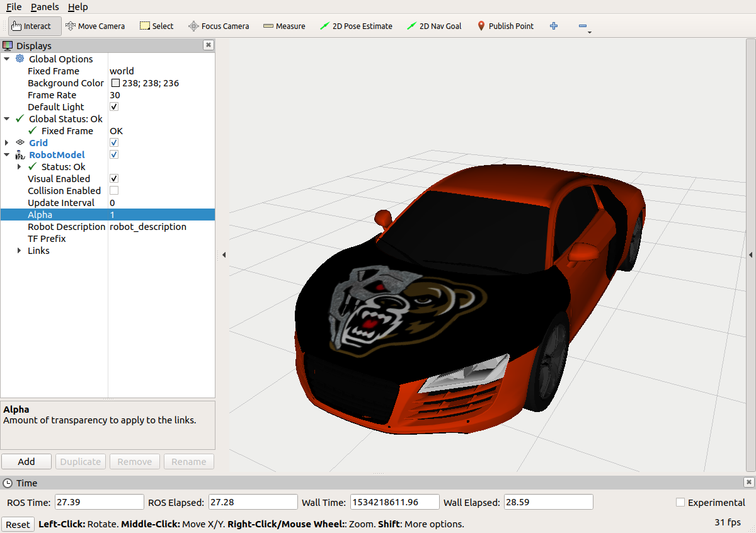
Task: Click the minus remove-tool icon
Action: [583, 26]
